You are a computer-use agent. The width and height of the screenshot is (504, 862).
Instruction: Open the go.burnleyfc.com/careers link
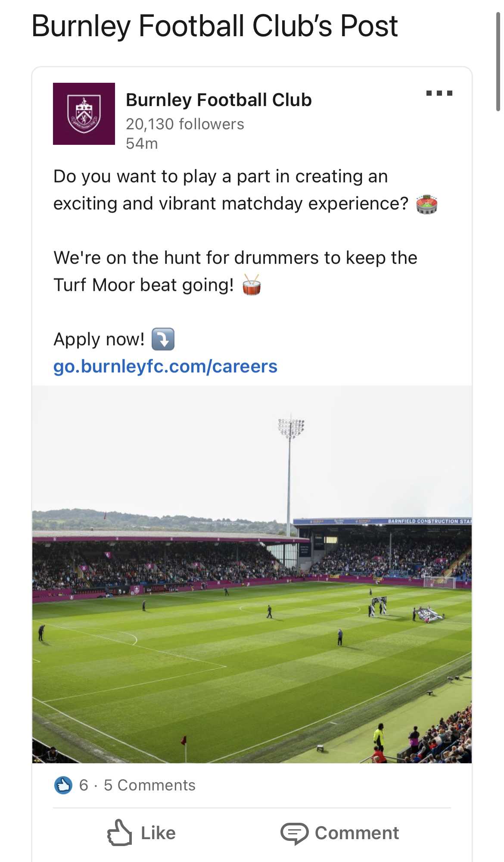click(165, 366)
